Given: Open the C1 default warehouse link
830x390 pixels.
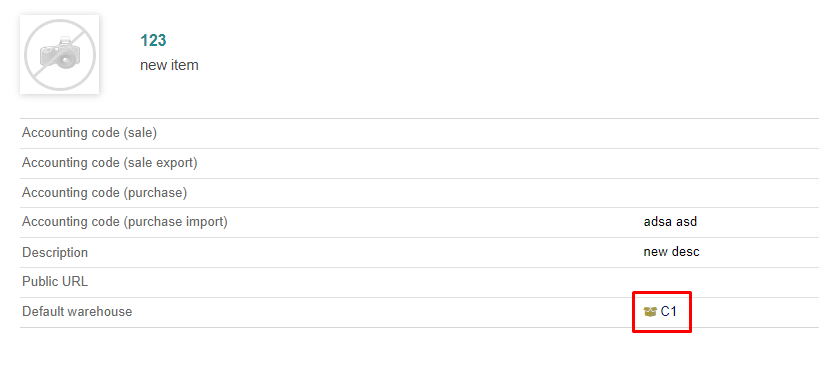Looking at the screenshot, I should tap(669, 312).
